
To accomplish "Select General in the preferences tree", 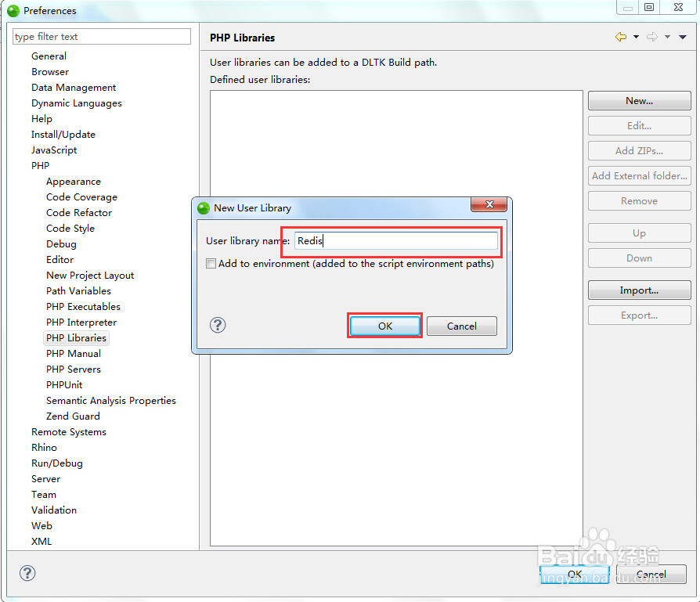I will point(49,56).
